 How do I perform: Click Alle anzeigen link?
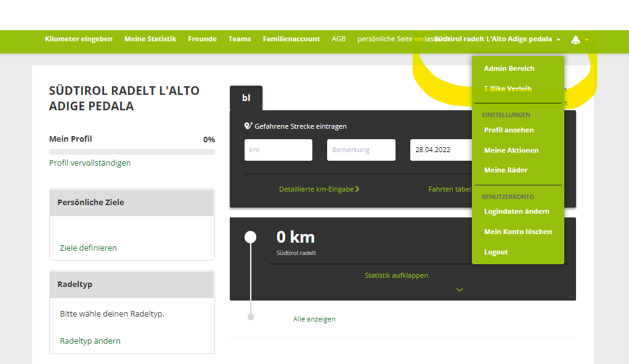(x=314, y=319)
